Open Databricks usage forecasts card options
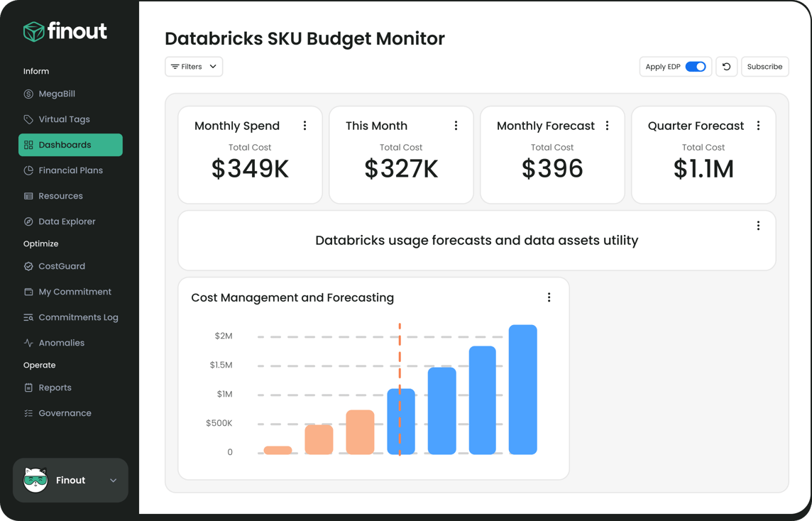 tap(758, 225)
